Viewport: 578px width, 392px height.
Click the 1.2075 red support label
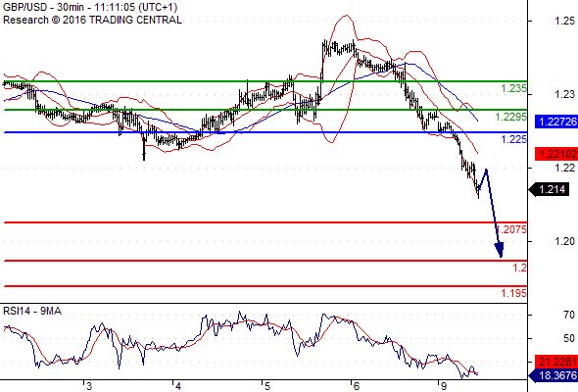pyautogui.click(x=510, y=229)
